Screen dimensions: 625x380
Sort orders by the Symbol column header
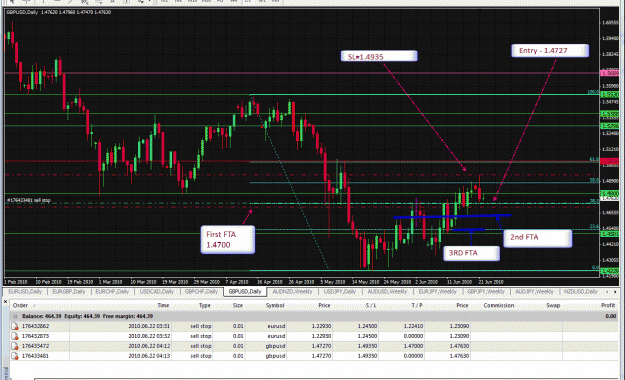tap(275, 305)
